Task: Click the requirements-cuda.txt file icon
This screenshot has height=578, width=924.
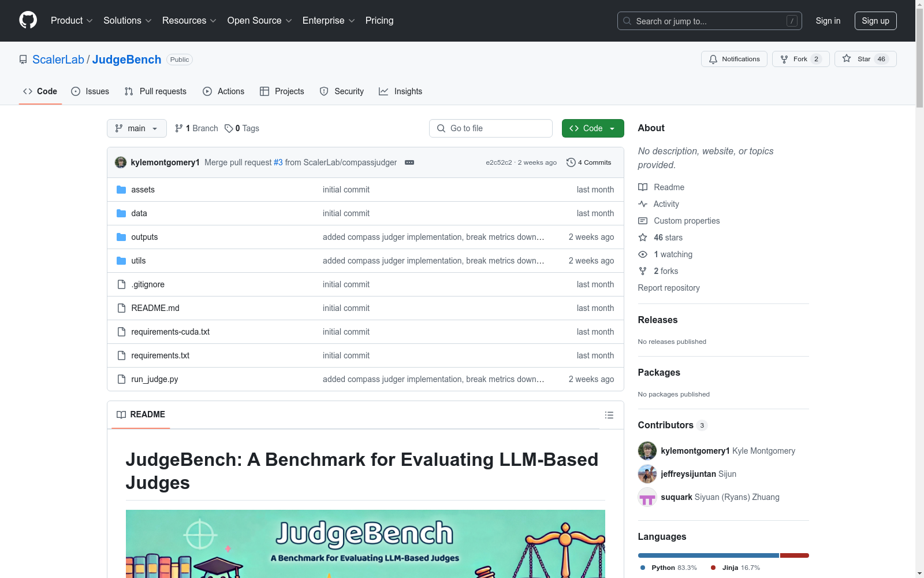Action: point(121,332)
